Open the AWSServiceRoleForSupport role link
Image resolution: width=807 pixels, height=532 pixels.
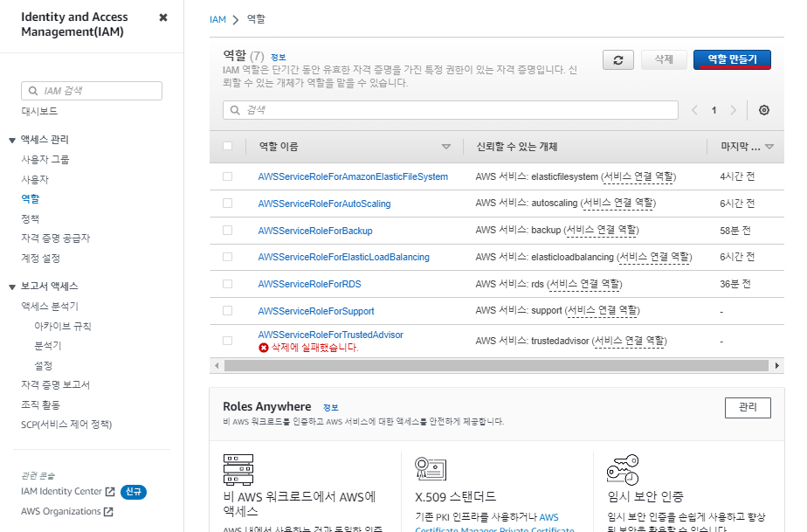tap(316, 311)
